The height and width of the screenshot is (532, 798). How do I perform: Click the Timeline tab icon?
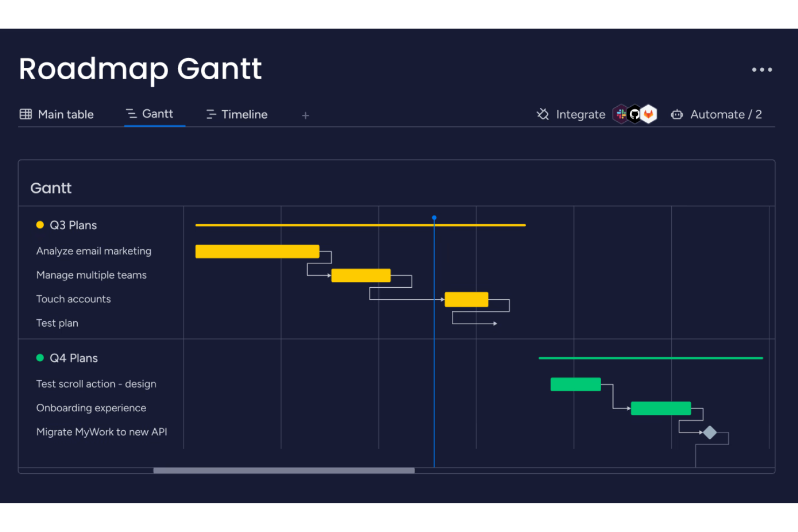[211, 114]
